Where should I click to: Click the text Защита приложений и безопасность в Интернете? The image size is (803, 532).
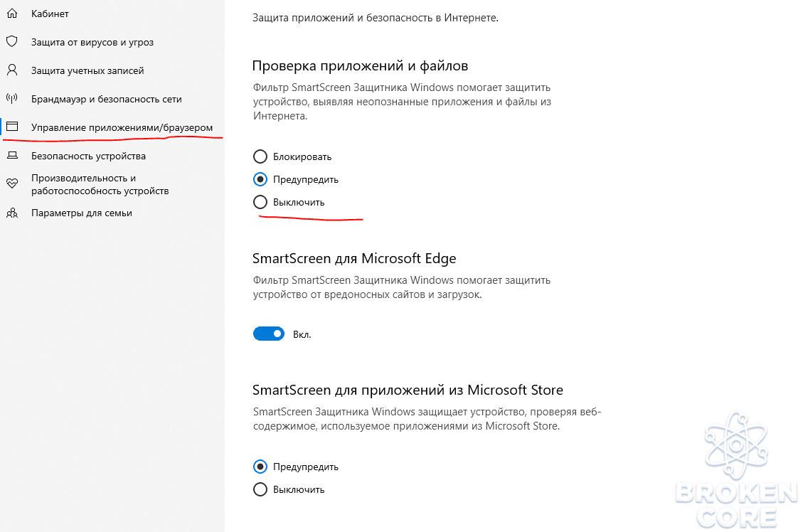point(376,17)
